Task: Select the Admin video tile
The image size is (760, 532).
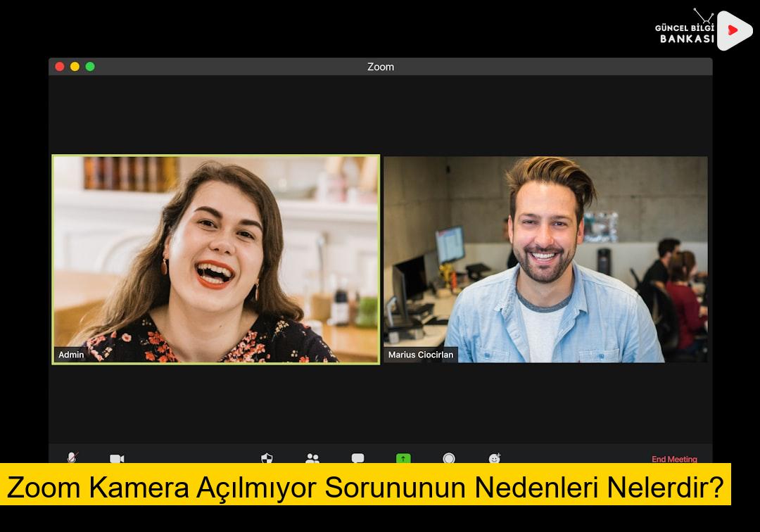Action: coord(216,259)
